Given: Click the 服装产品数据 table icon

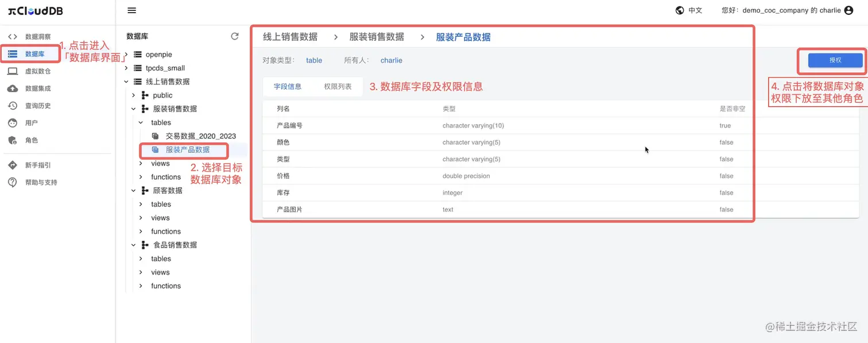Looking at the screenshot, I should tap(155, 150).
